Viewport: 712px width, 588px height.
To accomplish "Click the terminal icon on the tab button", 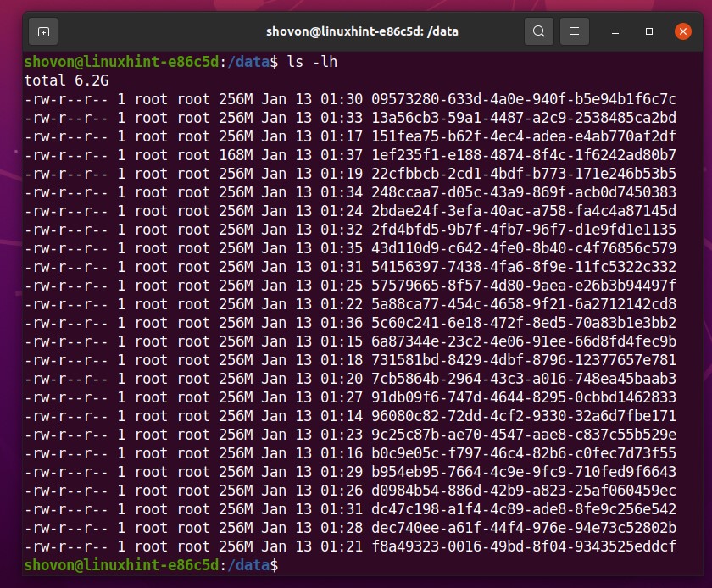I will [x=42, y=31].
